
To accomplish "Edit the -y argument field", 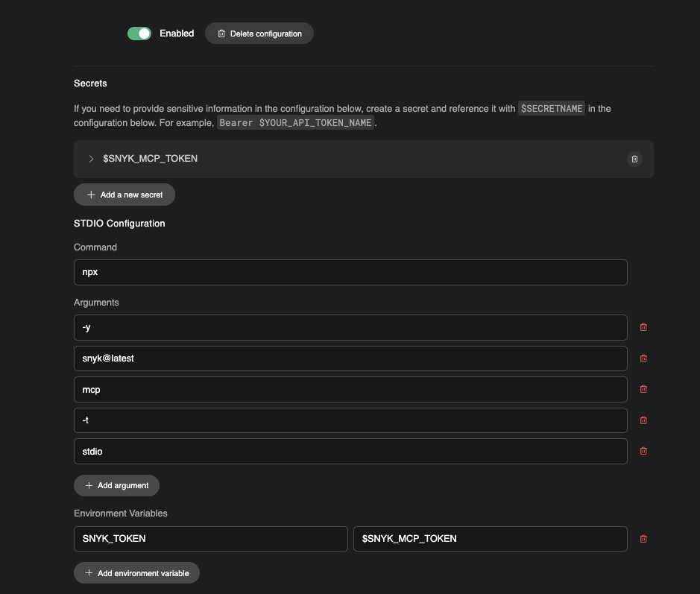I will 350,328.
